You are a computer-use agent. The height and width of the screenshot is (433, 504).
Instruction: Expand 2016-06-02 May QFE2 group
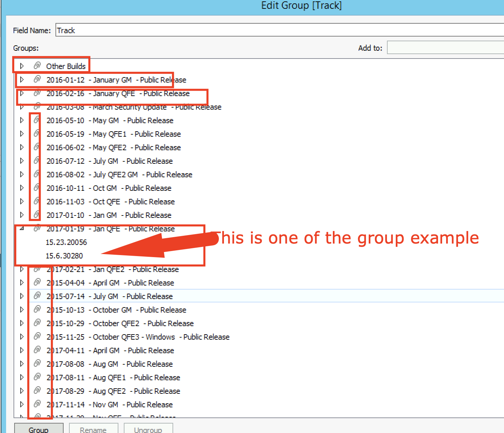click(x=22, y=147)
